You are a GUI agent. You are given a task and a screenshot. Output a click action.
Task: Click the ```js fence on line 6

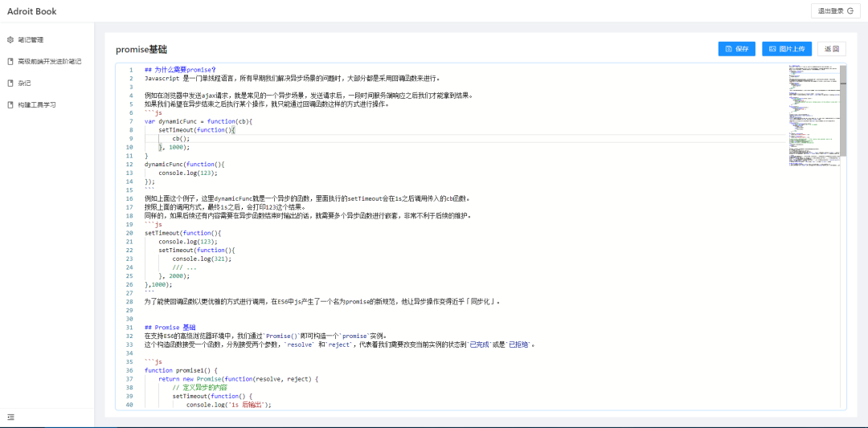pos(154,112)
